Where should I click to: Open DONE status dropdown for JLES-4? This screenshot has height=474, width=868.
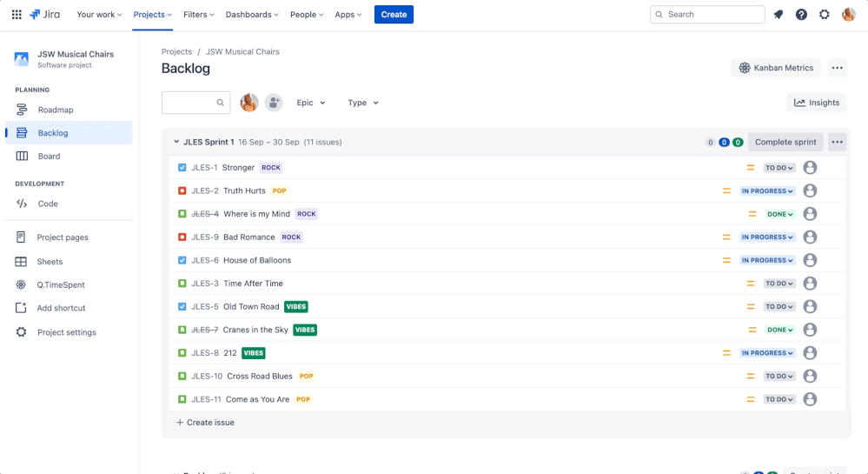click(780, 214)
